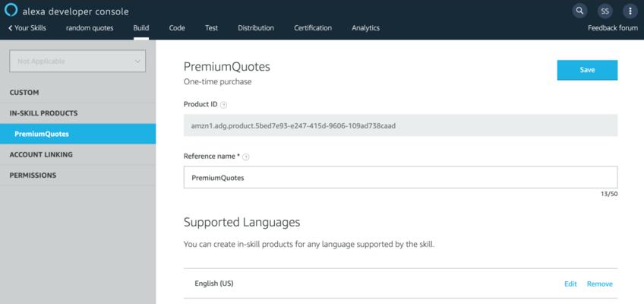This screenshot has height=304, width=644.
Task: Click the PremiumQuotes page heading
Action: pos(227,67)
